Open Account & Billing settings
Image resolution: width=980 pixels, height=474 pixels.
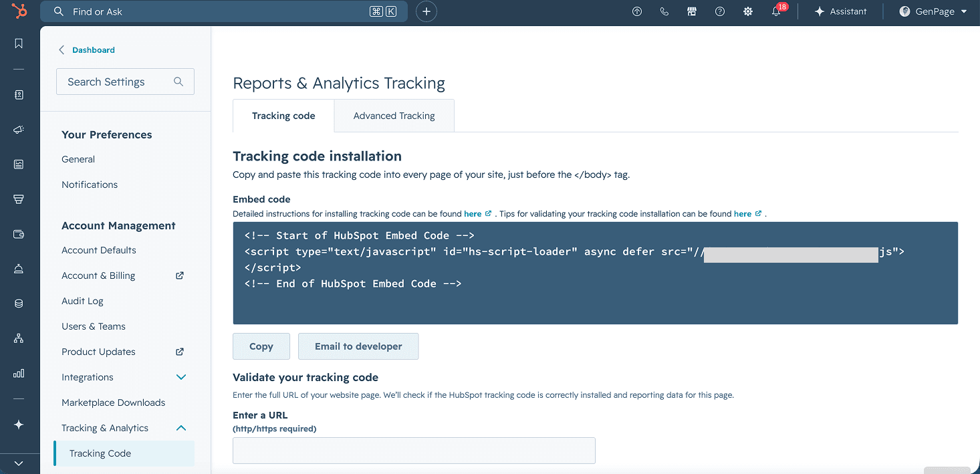(98, 275)
